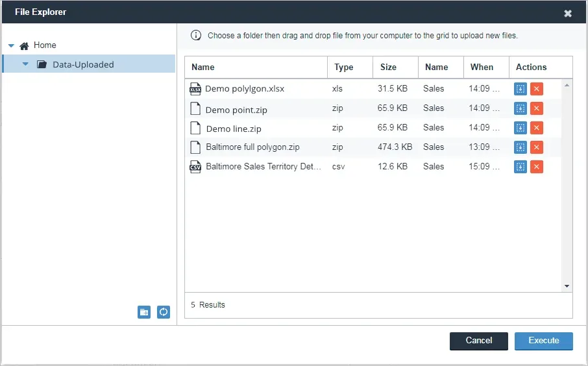Image resolution: width=588 pixels, height=366 pixels.
Task: Click the csv type cell
Action: (338, 167)
